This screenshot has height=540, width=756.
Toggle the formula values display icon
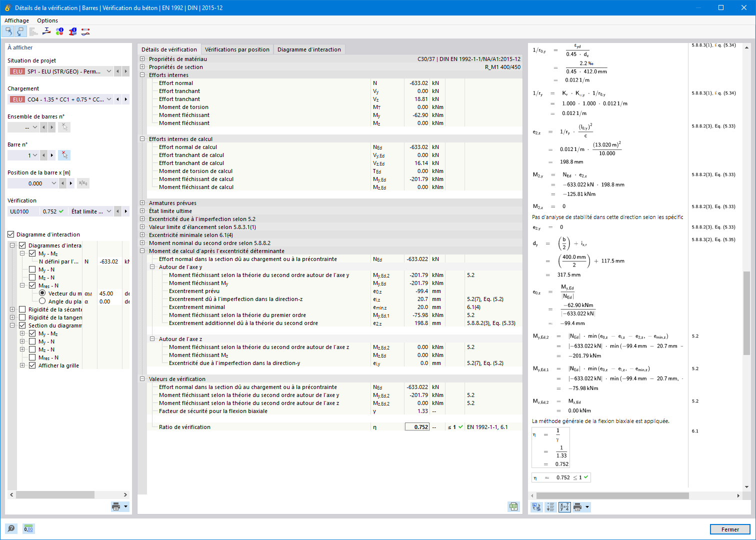[564, 507]
